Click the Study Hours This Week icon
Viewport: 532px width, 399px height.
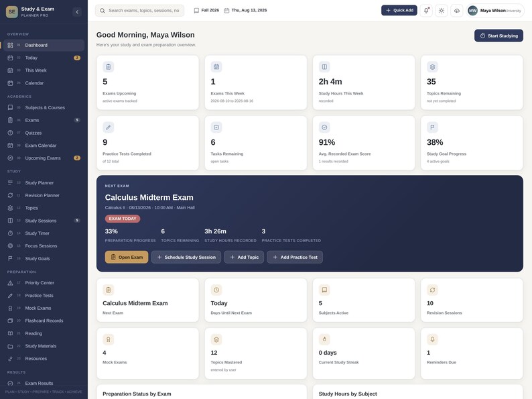(324, 67)
